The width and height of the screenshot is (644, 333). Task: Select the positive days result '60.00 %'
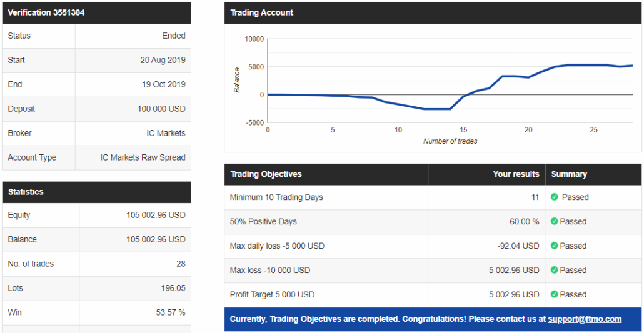(x=525, y=221)
